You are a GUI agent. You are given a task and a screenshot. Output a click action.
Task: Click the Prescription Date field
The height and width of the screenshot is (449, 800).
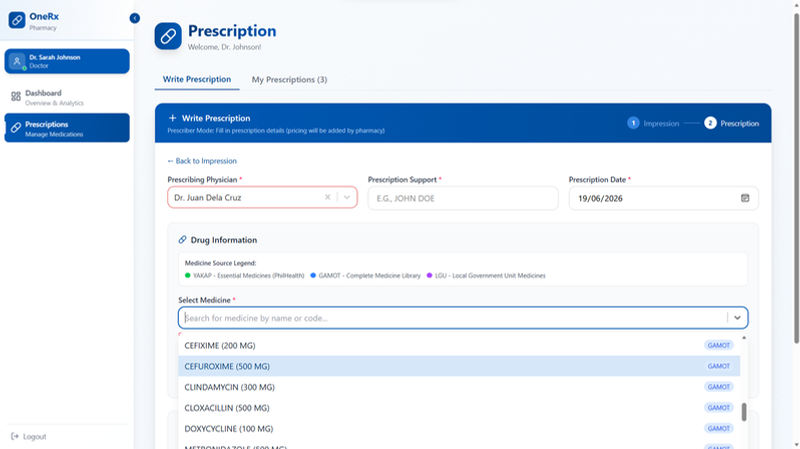663,198
